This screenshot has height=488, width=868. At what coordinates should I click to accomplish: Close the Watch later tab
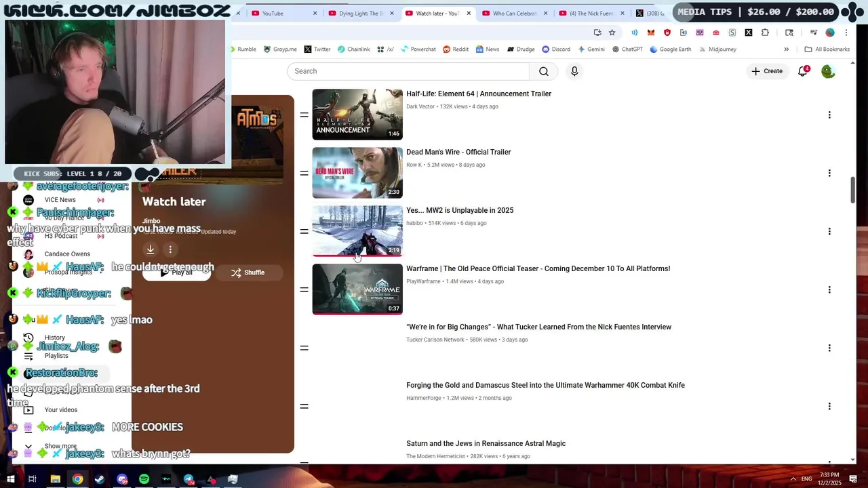pos(469,14)
